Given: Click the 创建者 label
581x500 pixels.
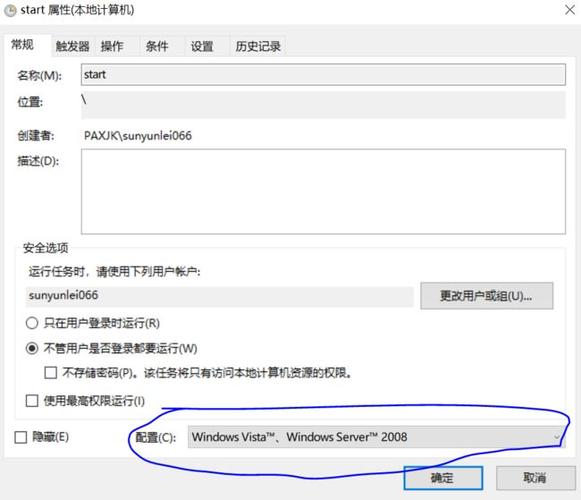Looking at the screenshot, I should pos(36,136).
